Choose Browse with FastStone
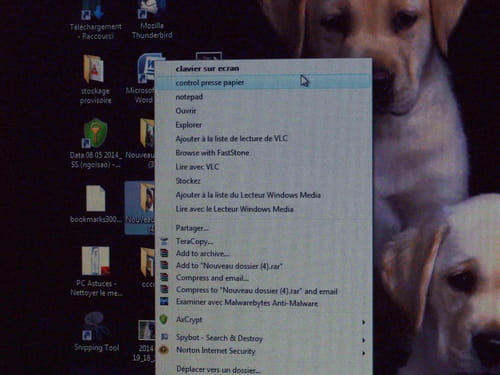Viewport: 500px width, 375px height. (263, 153)
